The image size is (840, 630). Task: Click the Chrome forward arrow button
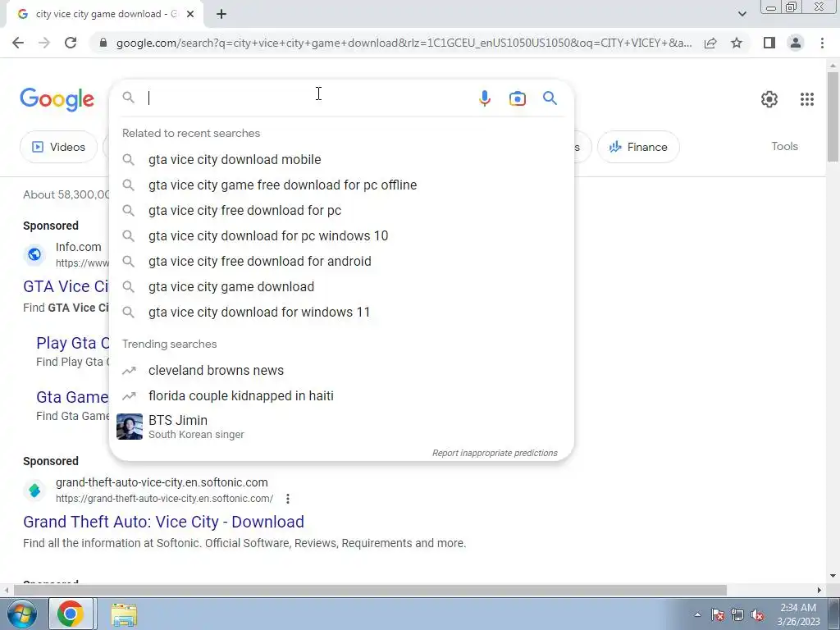(44, 43)
